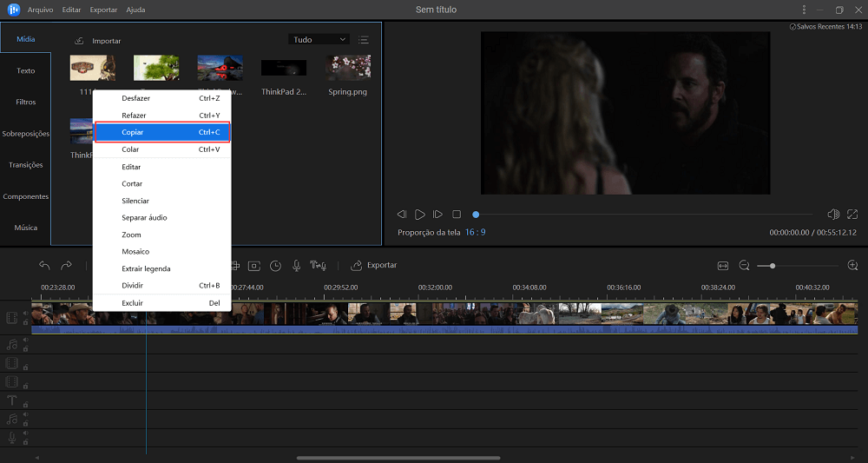Choose Mosaico from the context menu
868x463 pixels.
tap(162, 251)
